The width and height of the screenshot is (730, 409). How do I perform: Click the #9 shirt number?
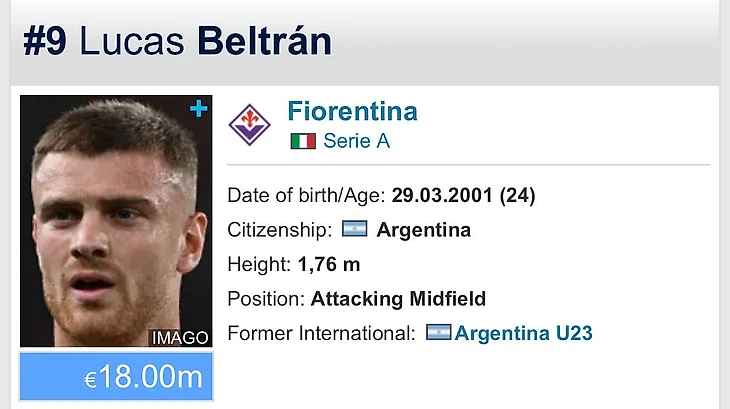click(45, 42)
